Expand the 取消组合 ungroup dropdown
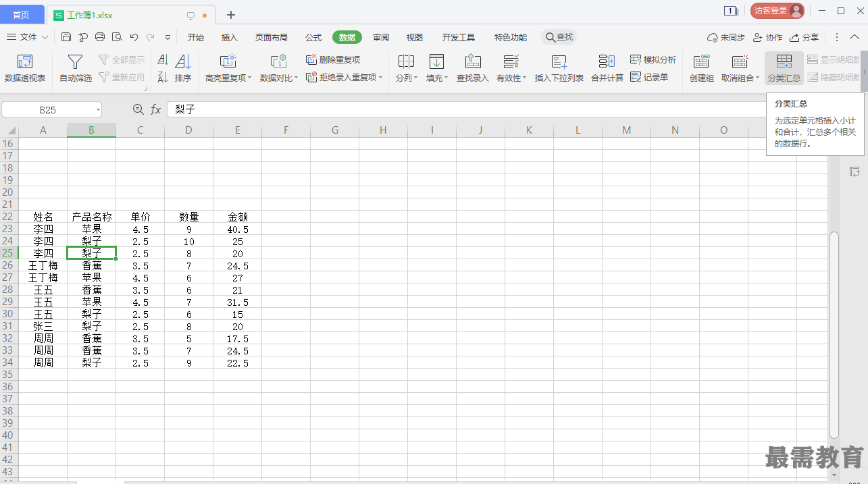 click(x=757, y=78)
